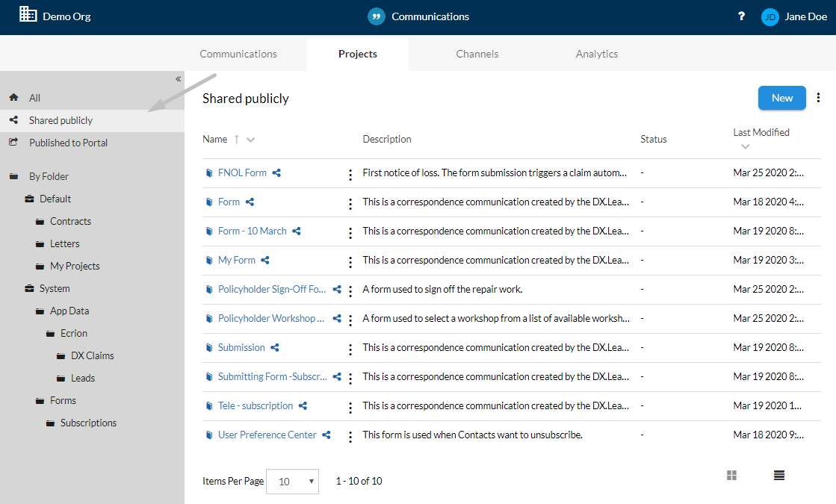Open row actions menu for FNOL Form
The width and height of the screenshot is (836, 504).
[x=350, y=174]
